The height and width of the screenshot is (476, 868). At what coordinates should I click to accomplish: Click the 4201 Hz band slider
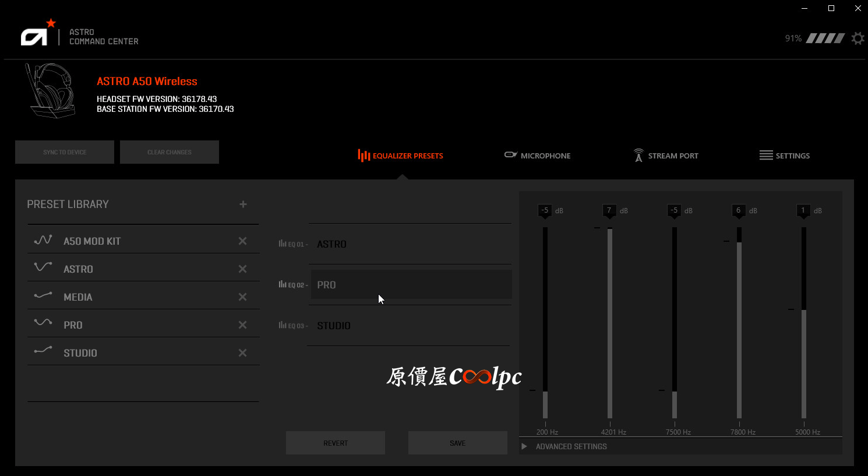[x=610, y=323]
